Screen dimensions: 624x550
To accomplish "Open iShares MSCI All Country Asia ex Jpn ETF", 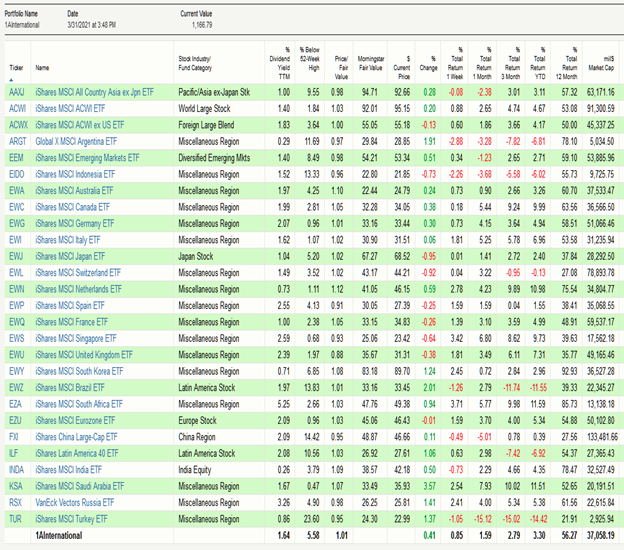I will (94, 92).
